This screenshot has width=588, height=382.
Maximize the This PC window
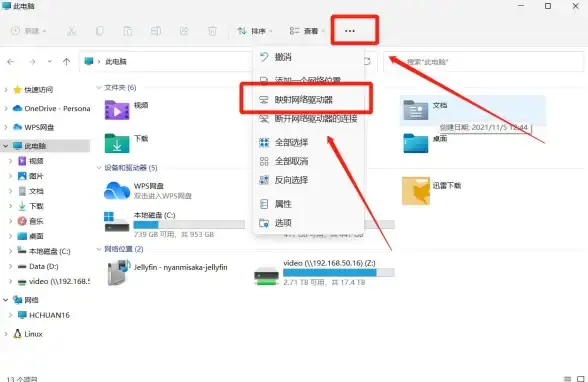[x=548, y=6]
